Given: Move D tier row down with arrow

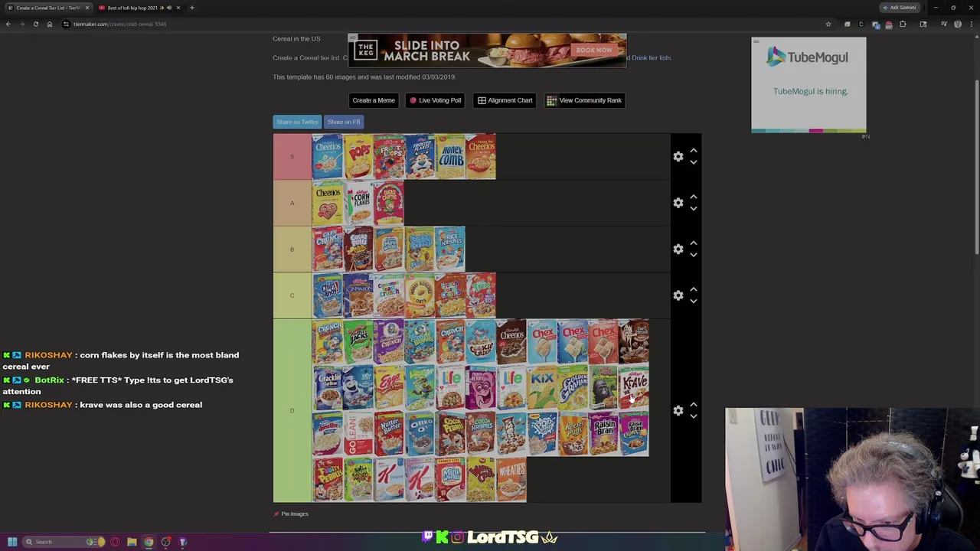Looking at the screenshot, I should [x=694, y=416].
